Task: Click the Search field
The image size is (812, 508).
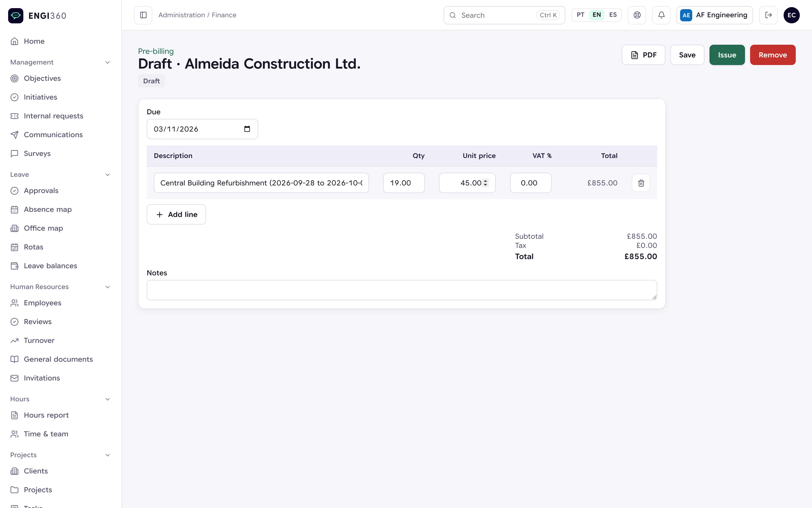Action: pos(504,15)
